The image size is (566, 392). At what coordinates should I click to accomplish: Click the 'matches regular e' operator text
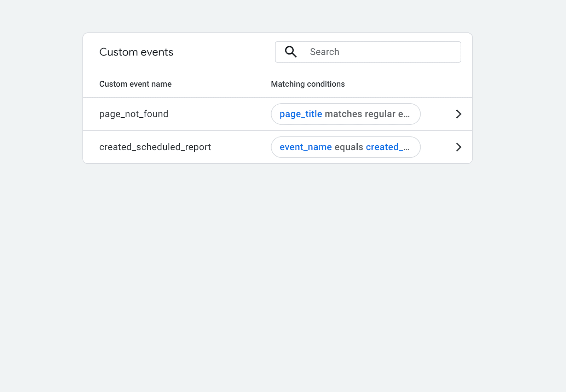coord(364,114)
